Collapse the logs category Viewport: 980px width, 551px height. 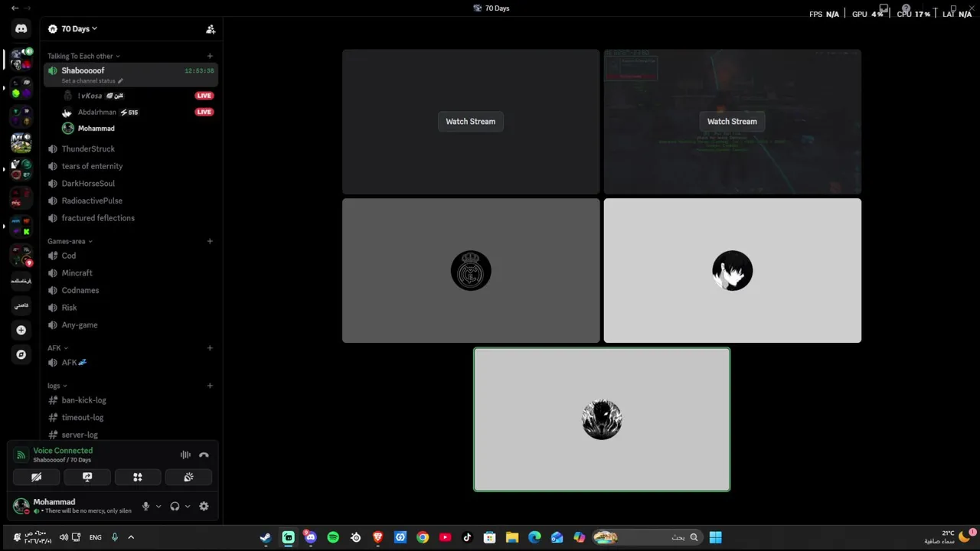57,386
